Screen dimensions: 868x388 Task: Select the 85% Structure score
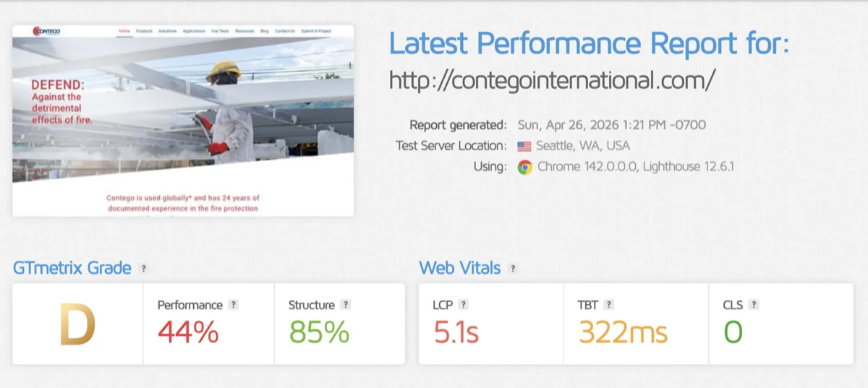click(319, 332)
